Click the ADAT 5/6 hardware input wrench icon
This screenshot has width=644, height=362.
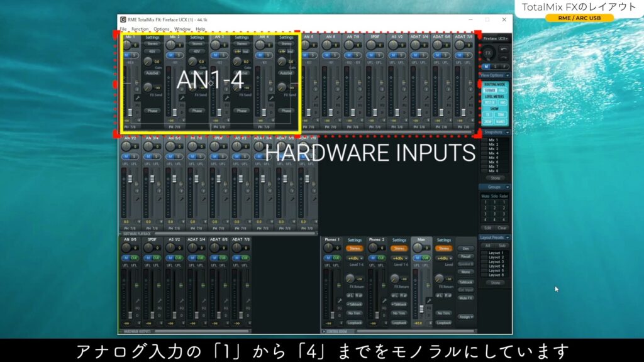[449, 98]
